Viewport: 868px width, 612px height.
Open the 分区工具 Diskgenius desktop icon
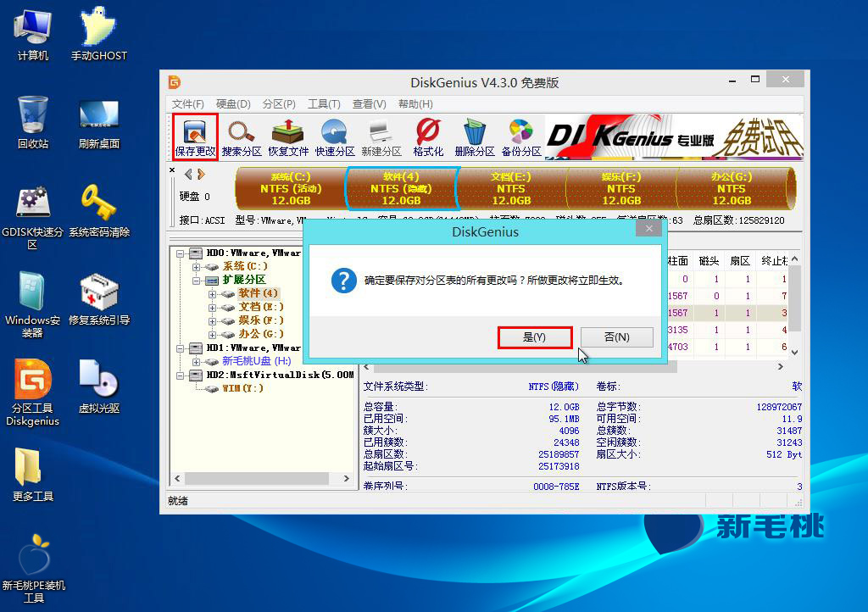tap(33, 392)
